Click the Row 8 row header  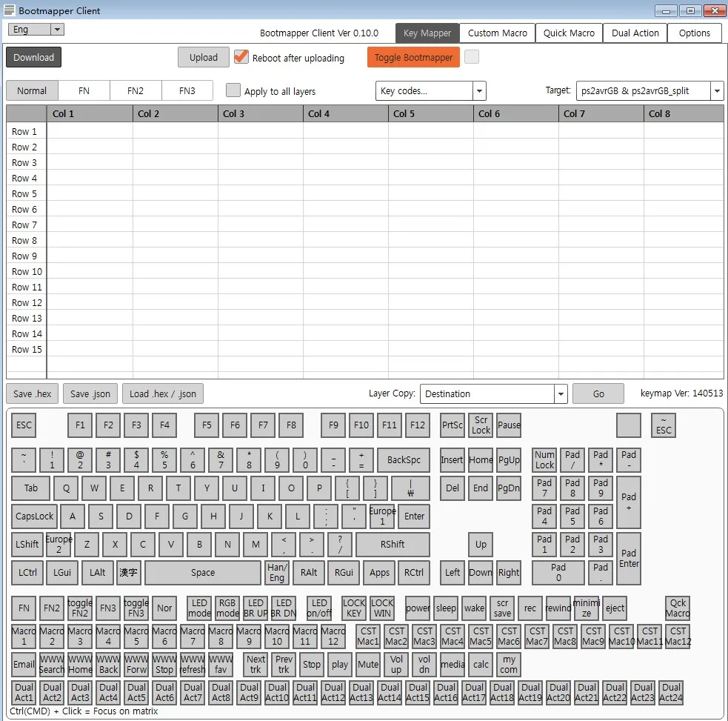tap(27, 241)
